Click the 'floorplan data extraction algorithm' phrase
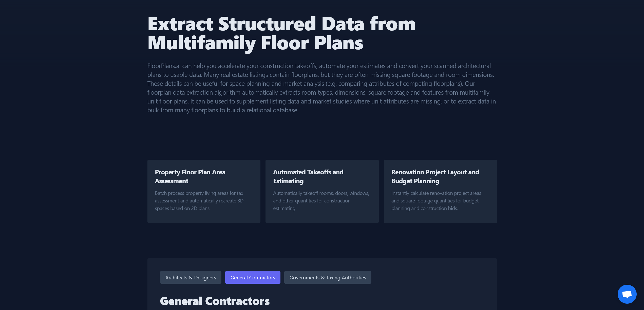Image resolution: width=644 pixels, height=310 pixels. point(194,93)
